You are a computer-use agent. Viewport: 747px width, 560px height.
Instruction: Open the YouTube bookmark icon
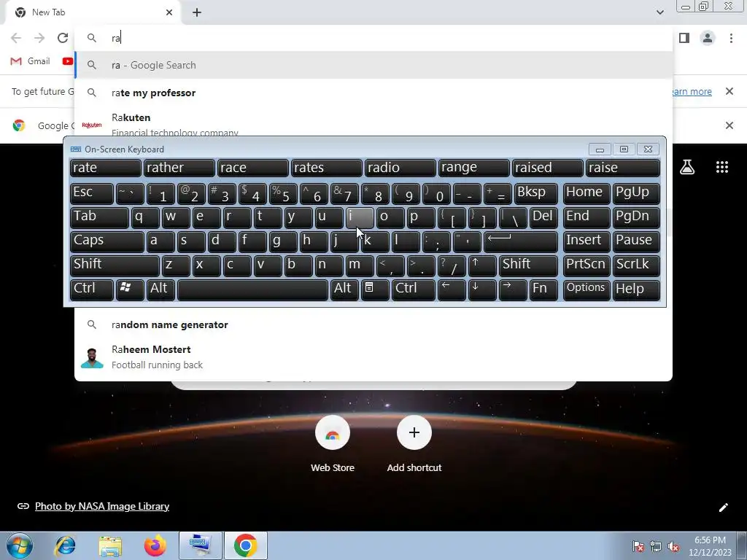pyautogui.click(x=68, y=61)
